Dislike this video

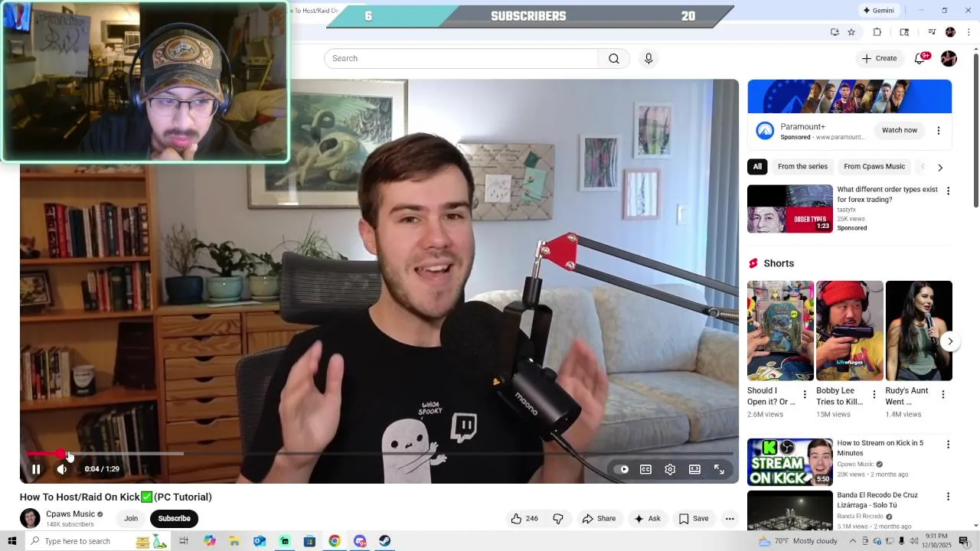[558, 518]
